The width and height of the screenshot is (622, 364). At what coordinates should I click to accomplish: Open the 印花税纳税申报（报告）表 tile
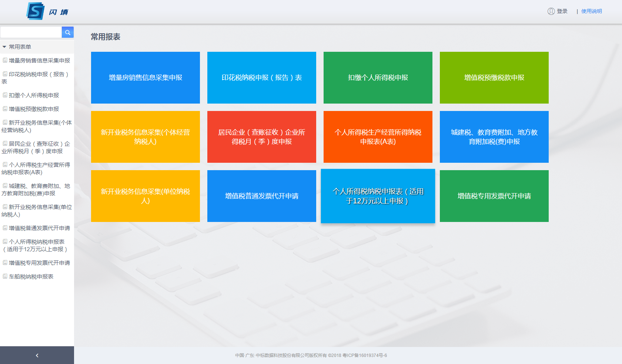tap(261, 78)
